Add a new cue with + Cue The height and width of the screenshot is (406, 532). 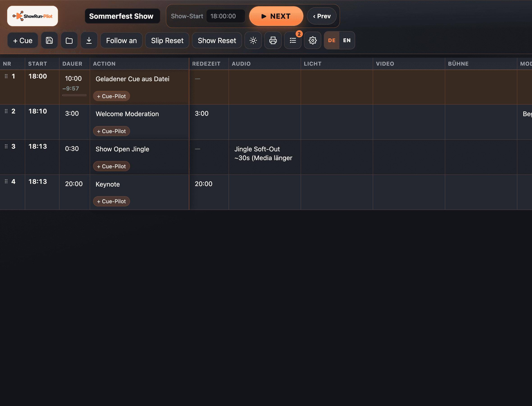point(23,40)
